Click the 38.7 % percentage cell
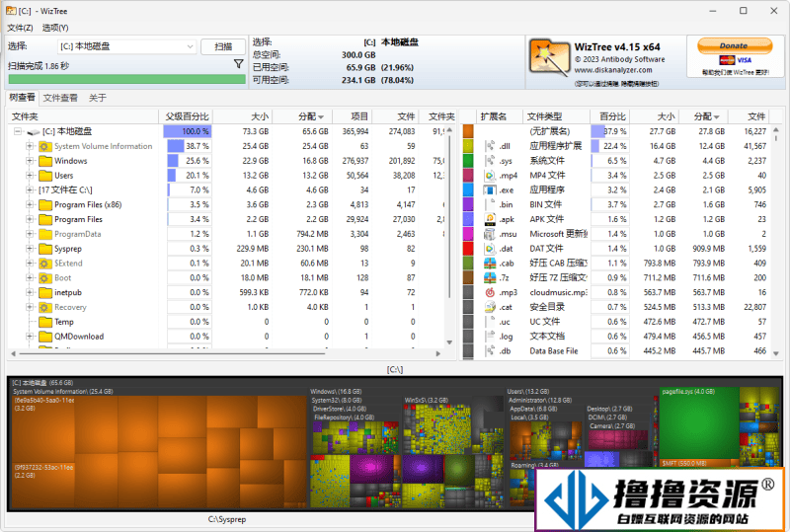790x532 pixels. [x=189, y=146]
